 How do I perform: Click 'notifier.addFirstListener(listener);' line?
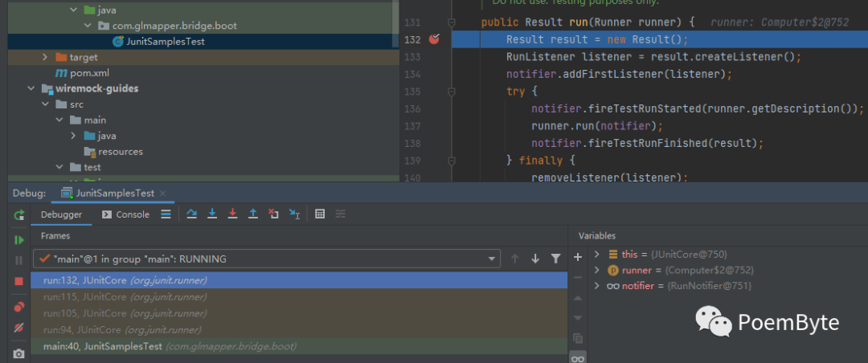[x=619, y=74]
